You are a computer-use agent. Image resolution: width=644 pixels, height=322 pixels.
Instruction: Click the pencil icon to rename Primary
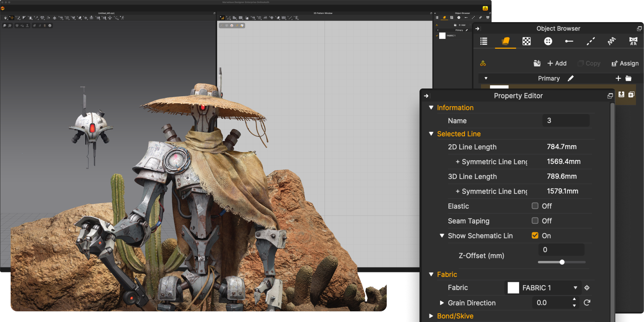(571, 78)
